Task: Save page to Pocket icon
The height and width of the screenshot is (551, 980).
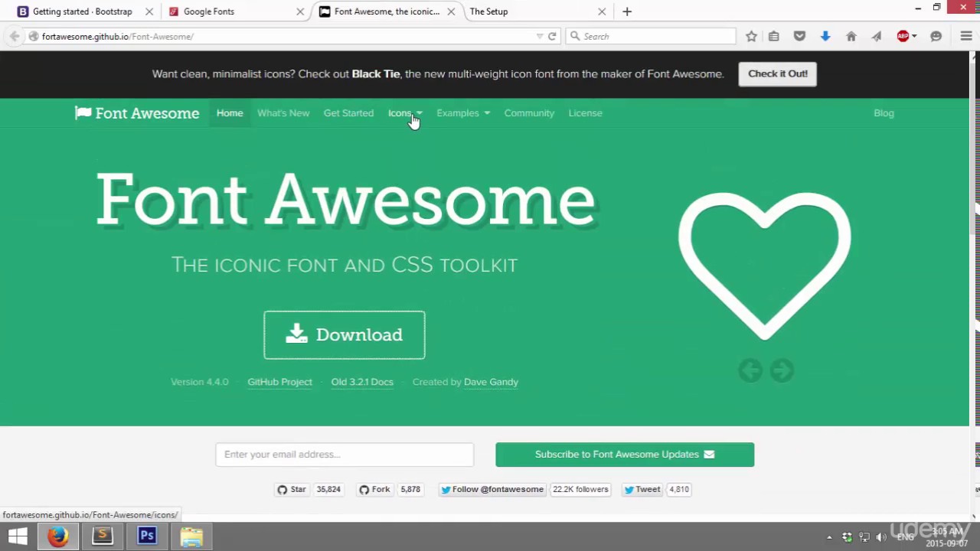Action: (799, 36)
